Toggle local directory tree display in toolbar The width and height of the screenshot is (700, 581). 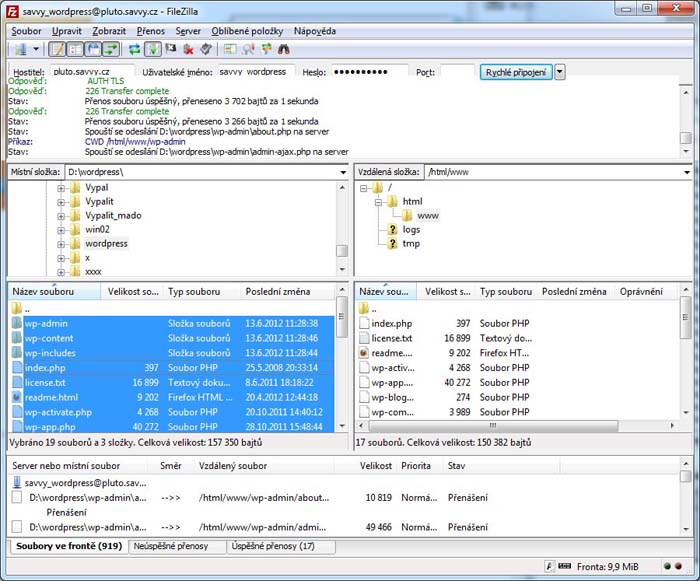pos(75,49)
